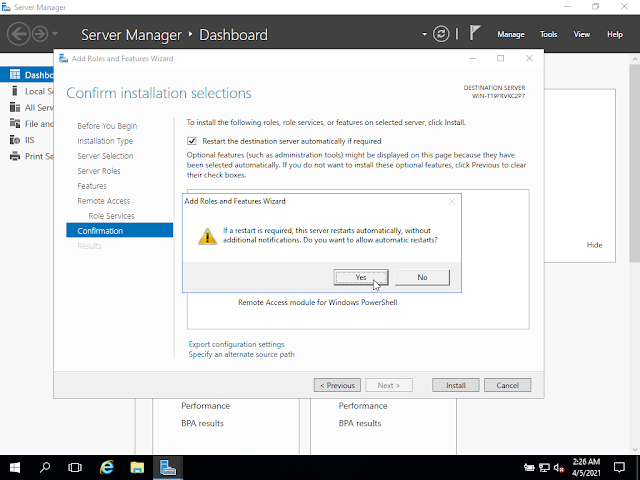Open the Windows Start menu
The width and height of the screenshot is (640, 480).
pyautogui.click(x=15, y=468)
